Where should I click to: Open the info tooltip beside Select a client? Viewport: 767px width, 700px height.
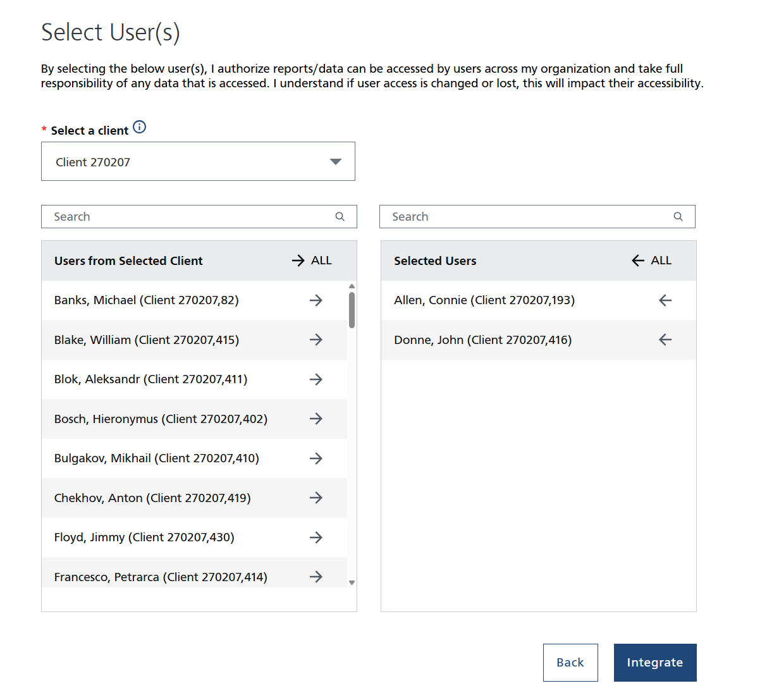[140, 126]
